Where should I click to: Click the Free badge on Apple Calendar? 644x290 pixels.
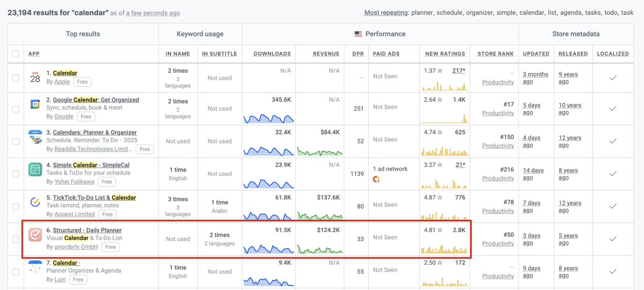click(x=82, y=82)
